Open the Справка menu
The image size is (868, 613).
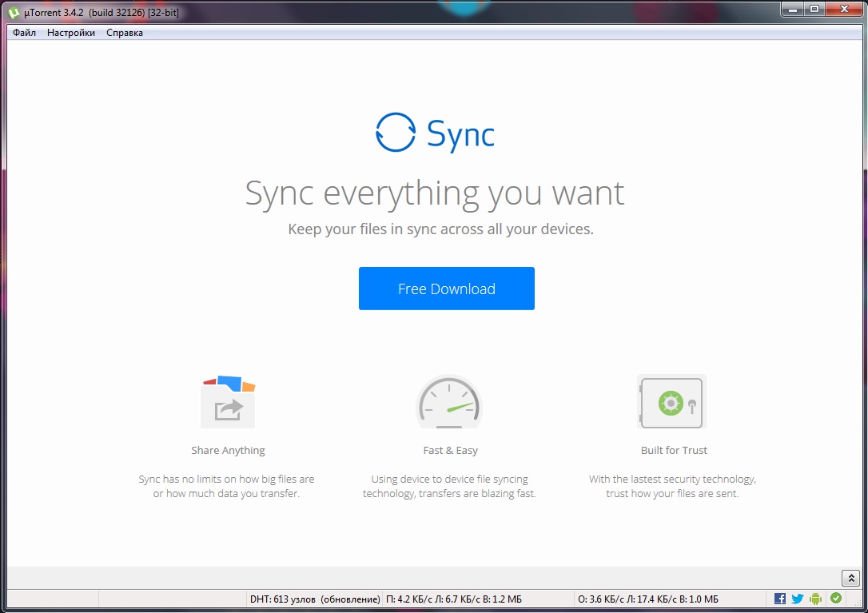pyautogui.click(x=125, y=33)
